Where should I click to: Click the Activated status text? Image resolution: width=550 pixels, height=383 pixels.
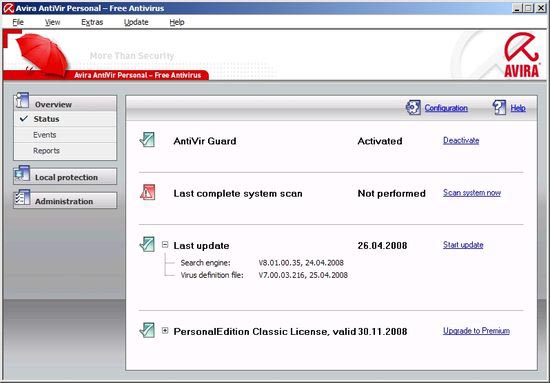pos(380,141)
